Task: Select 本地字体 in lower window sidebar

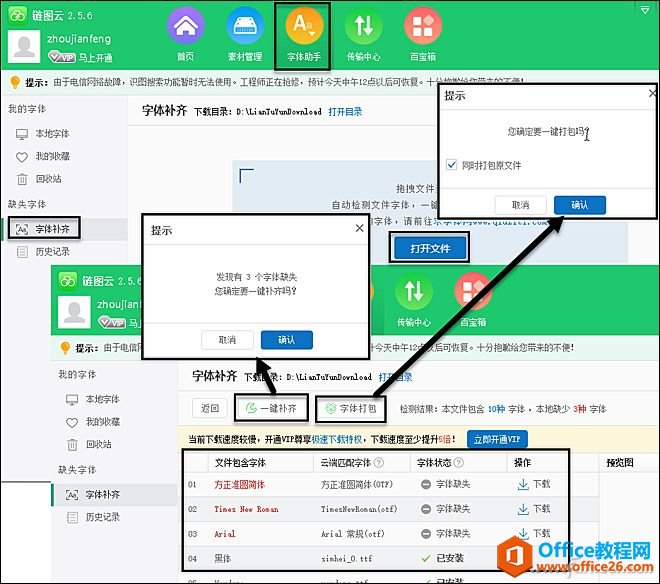Action: coord(93,399)
